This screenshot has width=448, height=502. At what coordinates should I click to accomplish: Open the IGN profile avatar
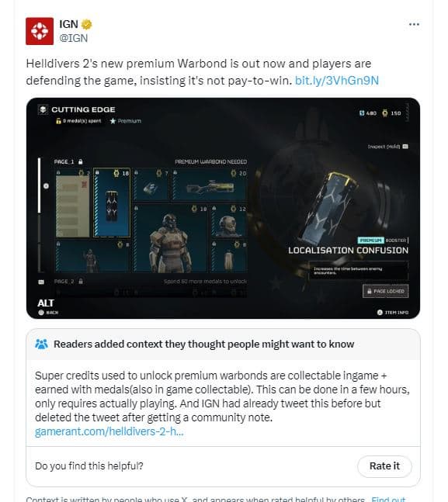[x=40, y=31]
